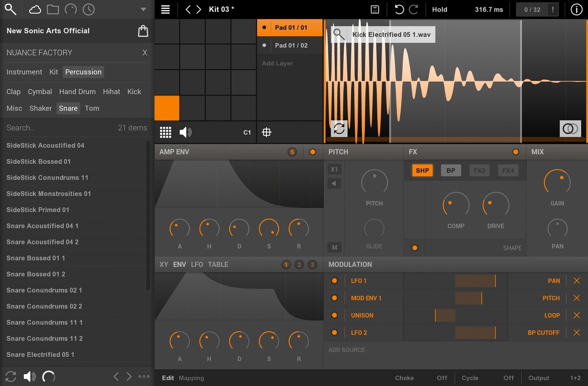Redo the last action
Image resolution: width=588 pixels, height=386 pixels.
click(413, 10)
